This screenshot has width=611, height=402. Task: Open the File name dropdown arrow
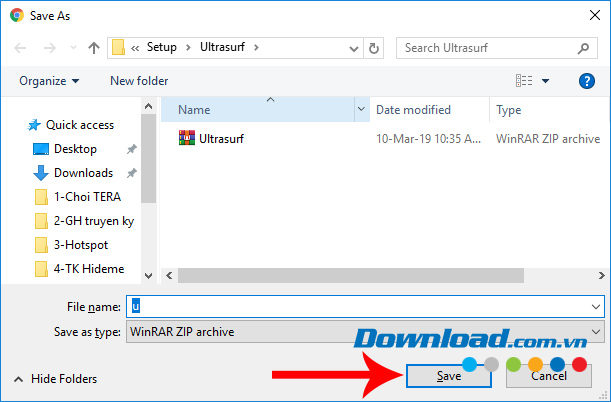(596, 307)
